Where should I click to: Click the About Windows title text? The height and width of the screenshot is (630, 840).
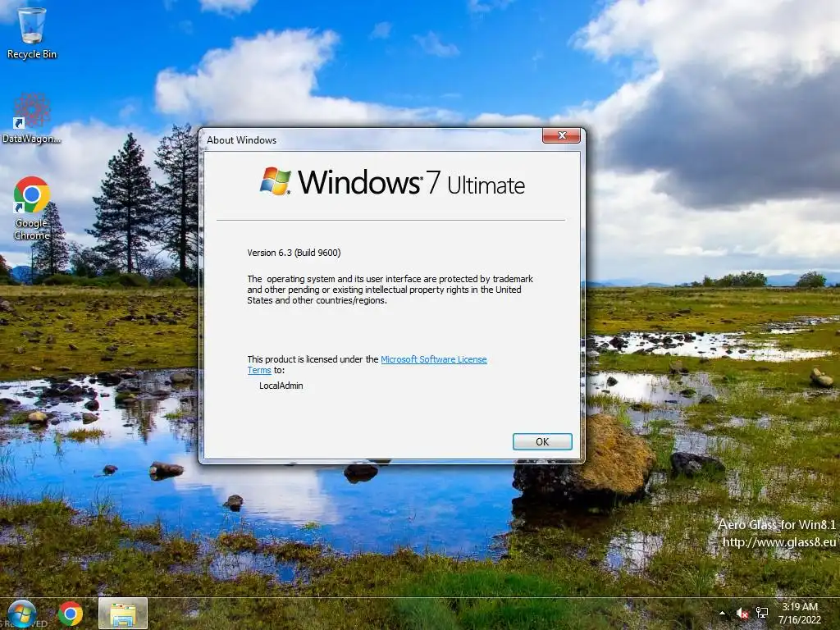242,140
